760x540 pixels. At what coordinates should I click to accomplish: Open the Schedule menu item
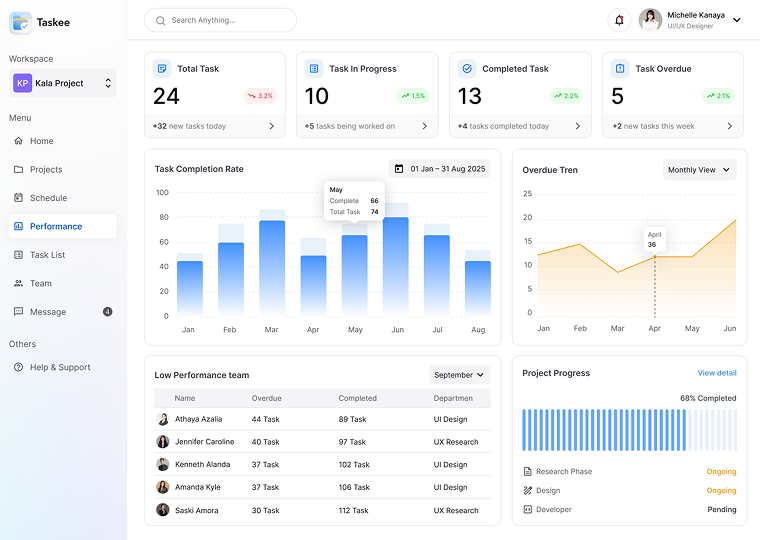[x=63, y=198]
